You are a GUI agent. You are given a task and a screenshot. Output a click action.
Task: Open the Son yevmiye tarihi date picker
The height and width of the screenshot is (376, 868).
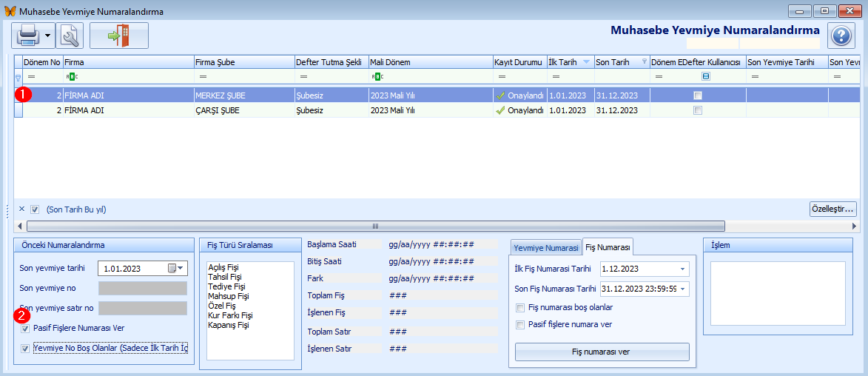coord(177,268)
